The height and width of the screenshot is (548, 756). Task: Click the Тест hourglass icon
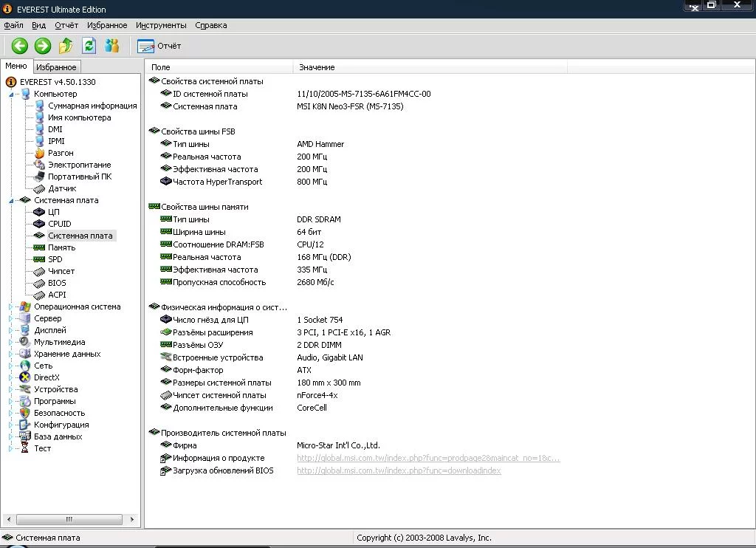tap(25, 448)
